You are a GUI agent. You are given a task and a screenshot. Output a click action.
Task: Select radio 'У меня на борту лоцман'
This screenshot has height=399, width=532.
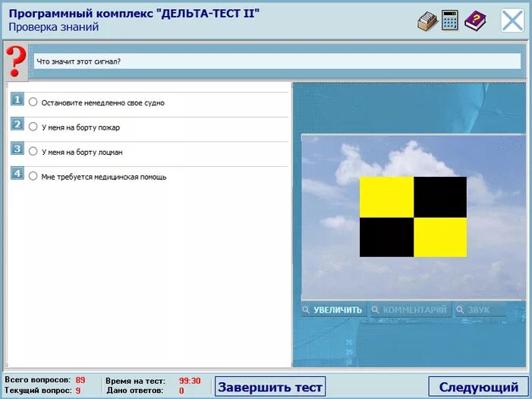[x=33, y=151]
